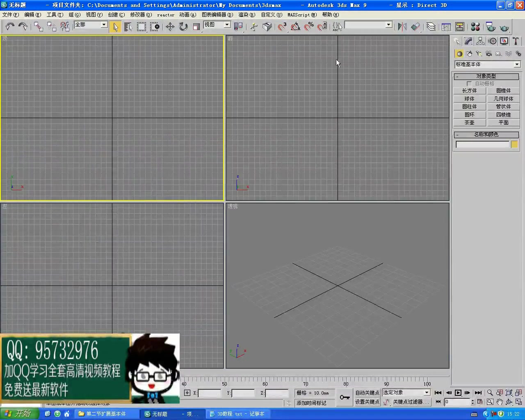Click the 茶壶 creation button
This screenshot has width=525, height=420.
coord(469,122)
